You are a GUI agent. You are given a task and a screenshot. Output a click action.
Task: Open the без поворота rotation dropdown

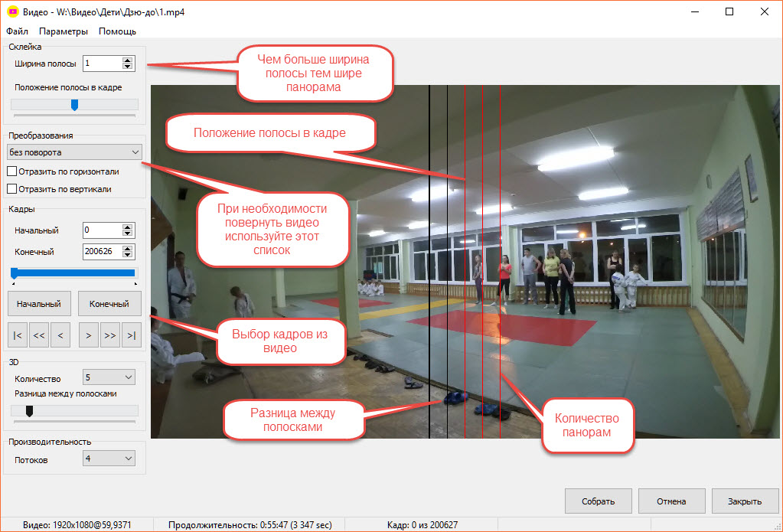click(x=74, y=152)
